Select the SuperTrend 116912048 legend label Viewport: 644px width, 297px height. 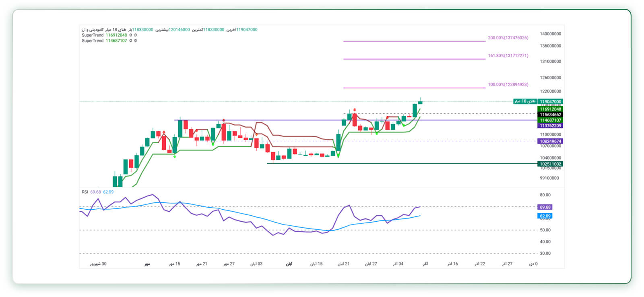[x=104, y=35]
